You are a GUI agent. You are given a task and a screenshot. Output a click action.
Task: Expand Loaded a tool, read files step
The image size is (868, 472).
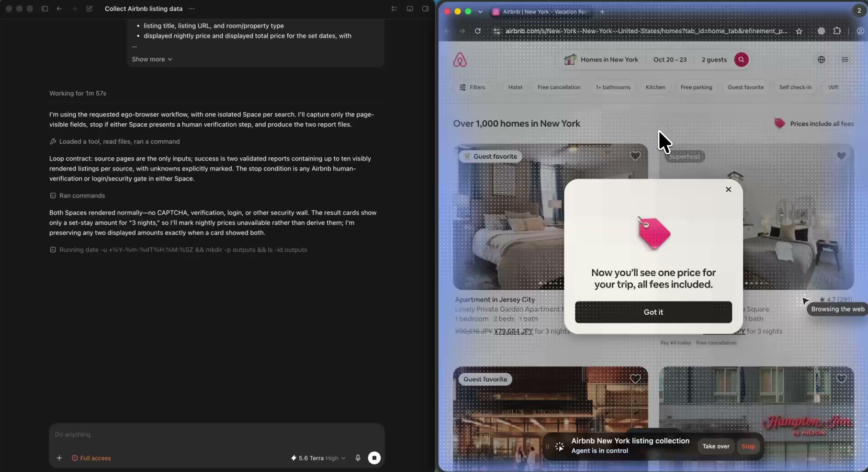[115, 142]
